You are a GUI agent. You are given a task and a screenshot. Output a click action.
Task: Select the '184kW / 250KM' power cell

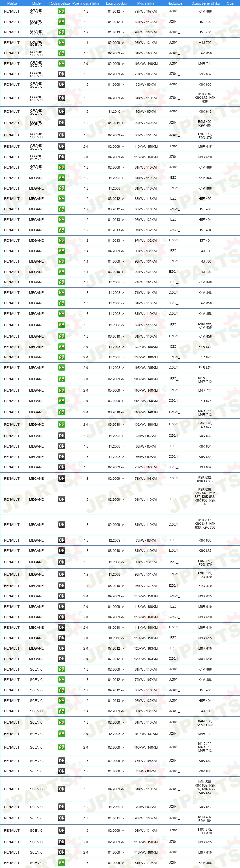(146, 401)
